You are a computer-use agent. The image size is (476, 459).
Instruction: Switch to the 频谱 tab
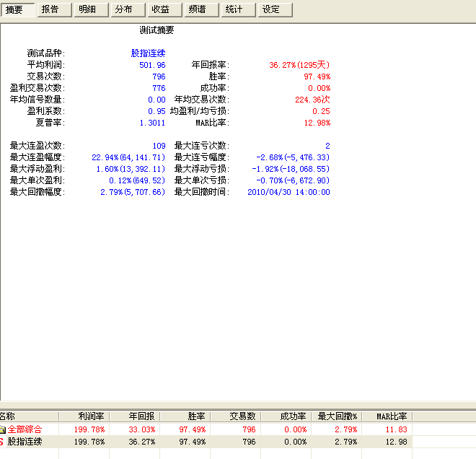pos(201,9)
